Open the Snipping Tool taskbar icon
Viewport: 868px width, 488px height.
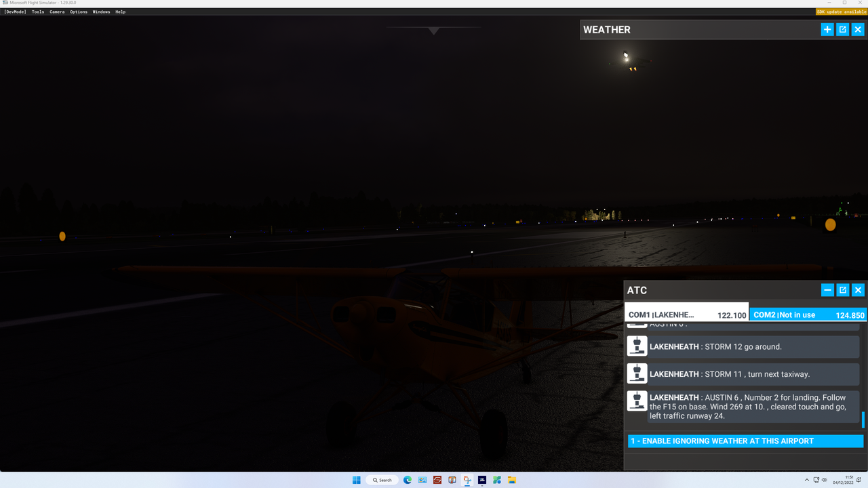tap(467, 480)
